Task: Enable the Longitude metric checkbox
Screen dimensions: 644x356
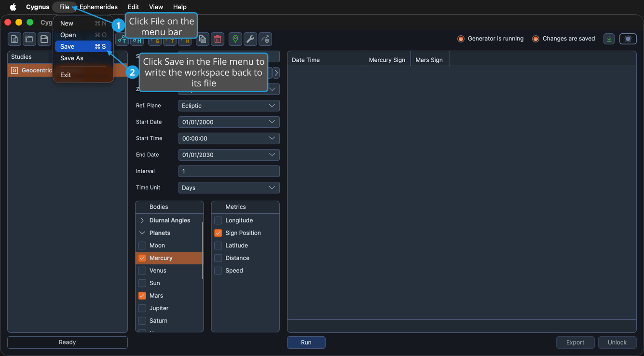Action: 218,220
